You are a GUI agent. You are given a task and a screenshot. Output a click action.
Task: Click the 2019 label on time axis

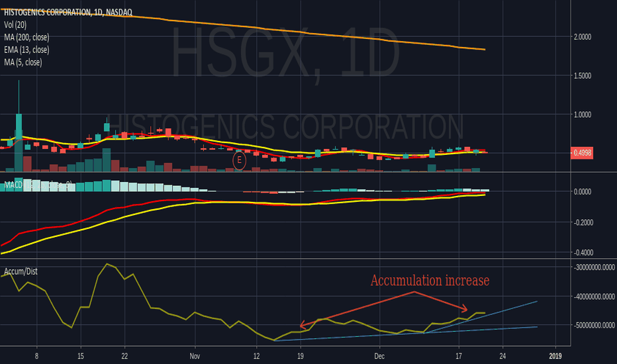[x=555, y=356]
